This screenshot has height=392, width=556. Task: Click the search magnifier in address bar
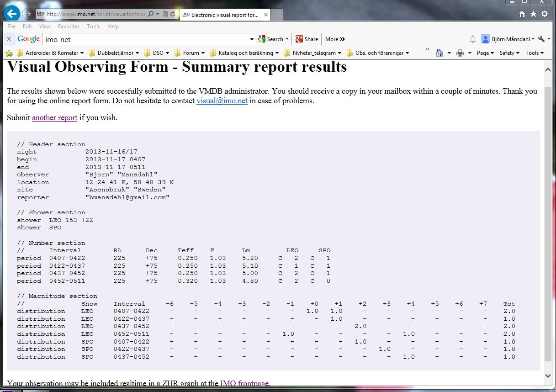pos(151,14)
